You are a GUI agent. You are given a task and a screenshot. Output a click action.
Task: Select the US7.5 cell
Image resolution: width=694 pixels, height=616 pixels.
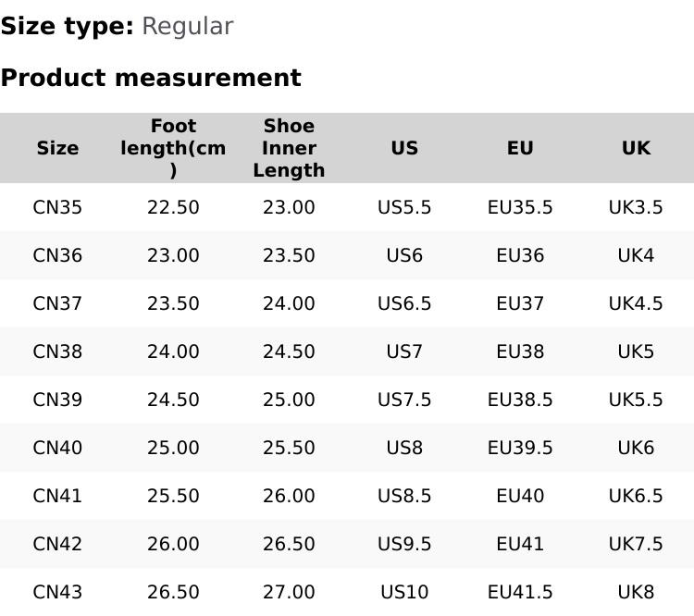tap(404, 400)
